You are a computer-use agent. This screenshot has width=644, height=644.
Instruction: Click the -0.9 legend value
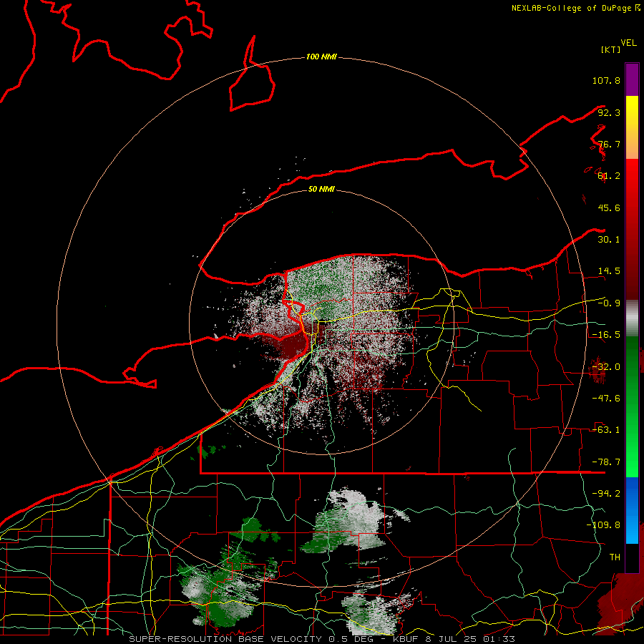click(x=609, y=303)
